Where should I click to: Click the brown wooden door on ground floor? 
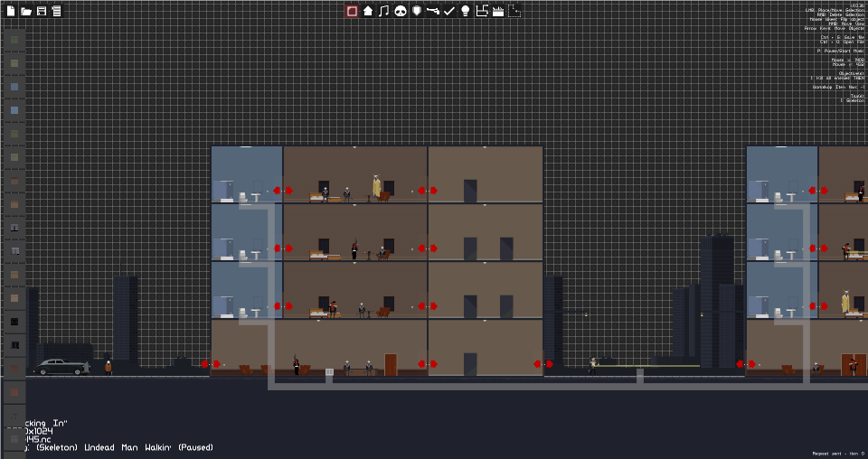391,365
